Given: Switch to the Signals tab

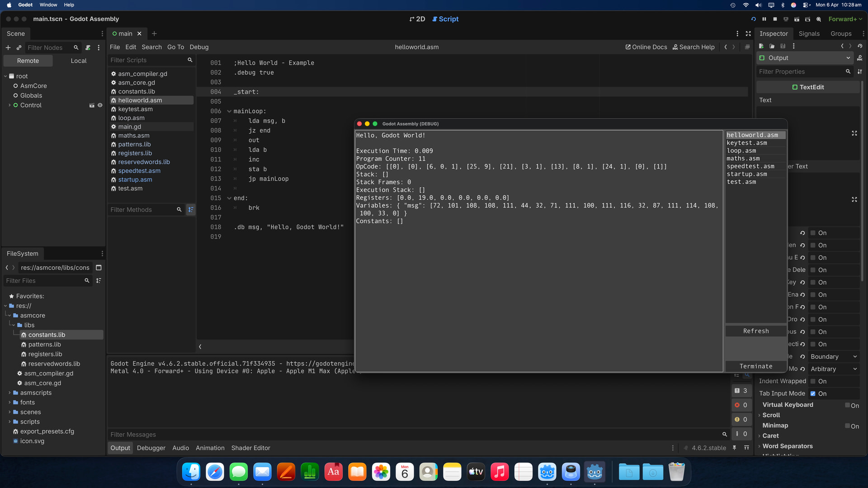Looking at the screenshot, I should pos(809,33).
